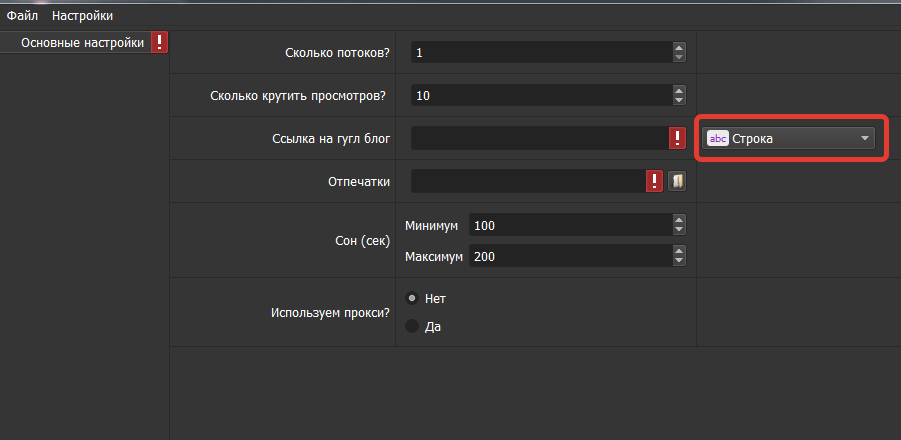
Task: Click the Ссылка на гугл блог input field
Action: point(537,139)
